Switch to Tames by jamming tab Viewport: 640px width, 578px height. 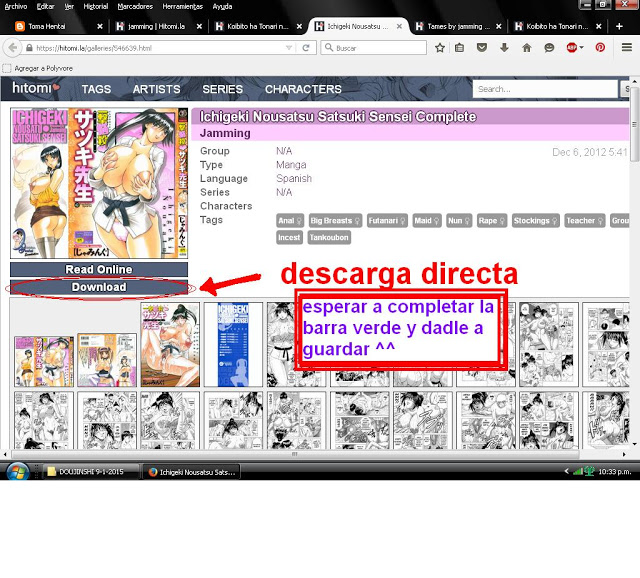click(x=459, y=26)
